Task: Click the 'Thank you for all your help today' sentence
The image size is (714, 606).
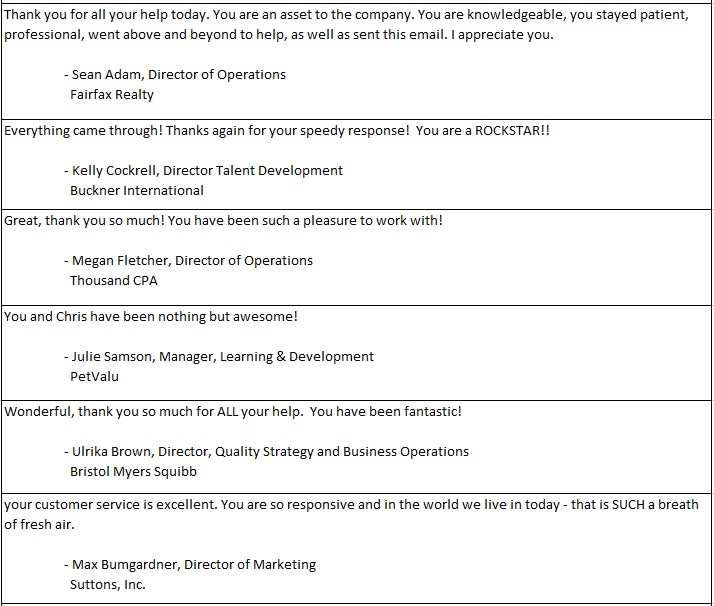Action: (107, 15)
